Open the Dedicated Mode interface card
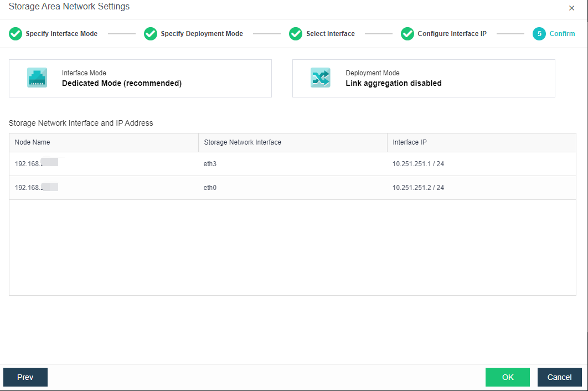This screenshot has height=391, width=588. [x=140, y=78]
